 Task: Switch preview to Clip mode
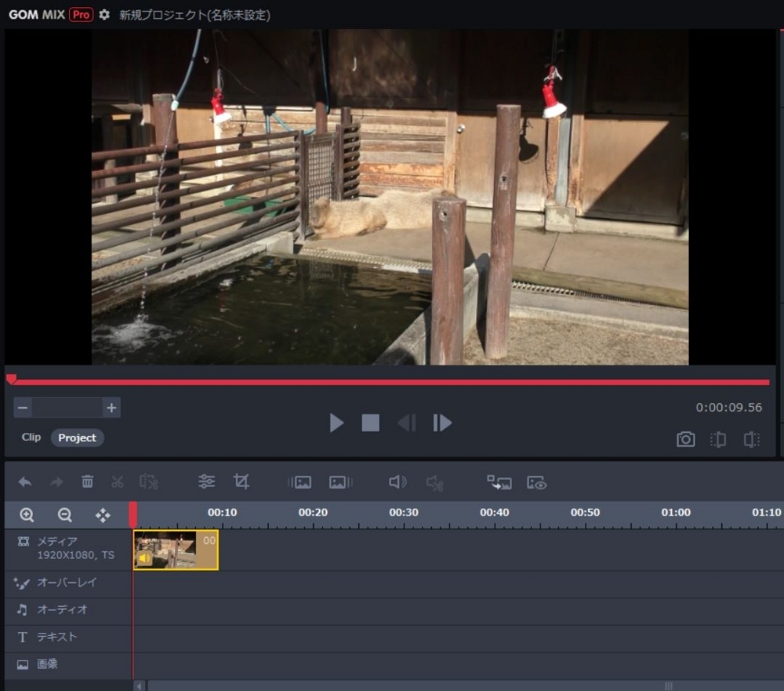31,437
